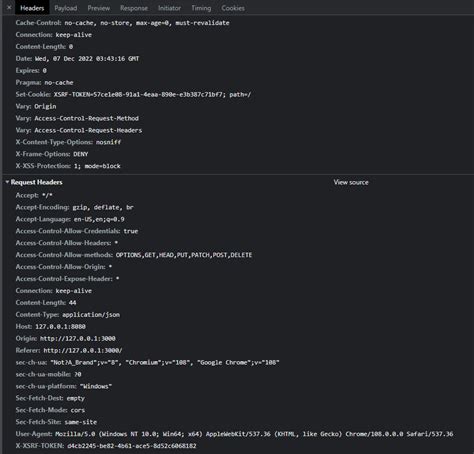
Task: Open the Response tab
Action: click(x=134, y=8)
